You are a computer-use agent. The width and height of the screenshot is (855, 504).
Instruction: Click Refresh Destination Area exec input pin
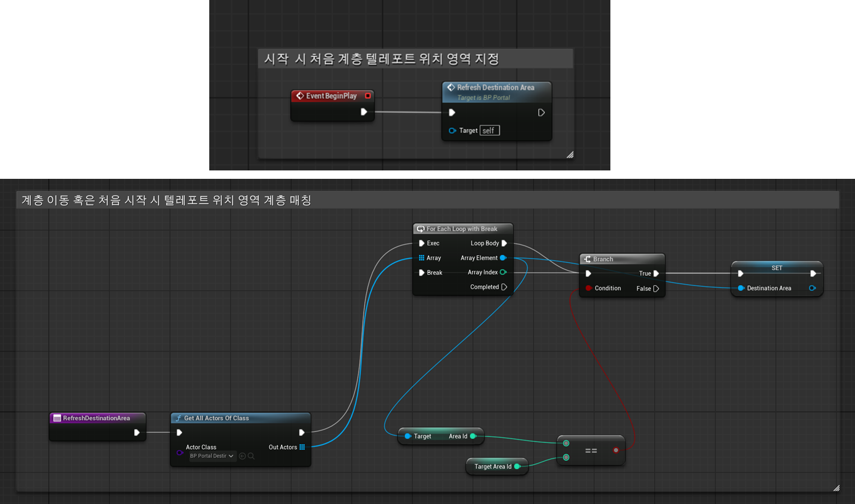click(x=452, y=113)
